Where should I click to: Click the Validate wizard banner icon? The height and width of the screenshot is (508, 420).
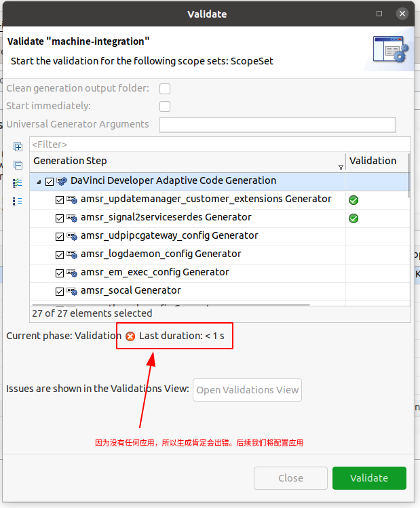pyautogui.click(x=391, y=49)
